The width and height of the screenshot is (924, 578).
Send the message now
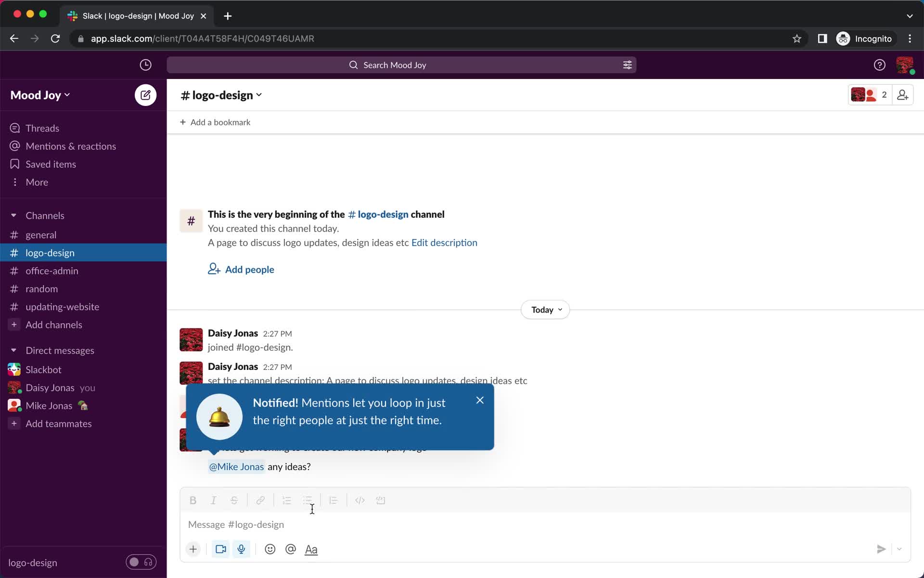coord(881,549)
